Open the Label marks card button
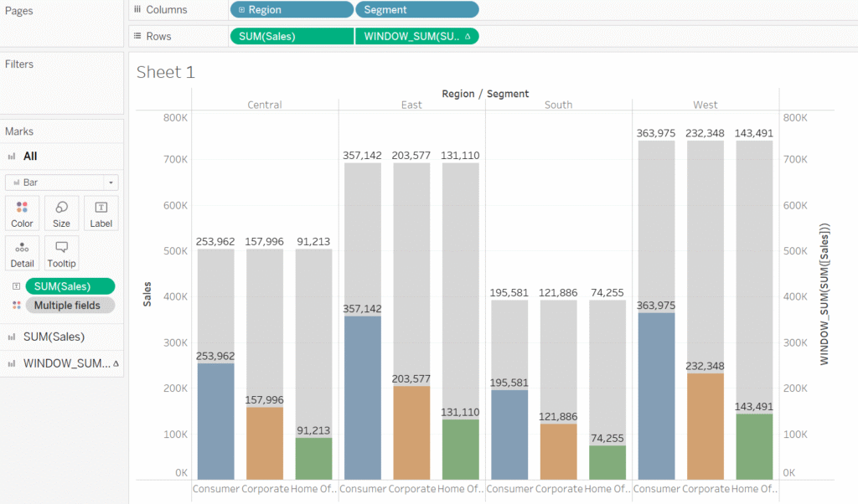Screen dimensions: 858x504 click(101, 213)
